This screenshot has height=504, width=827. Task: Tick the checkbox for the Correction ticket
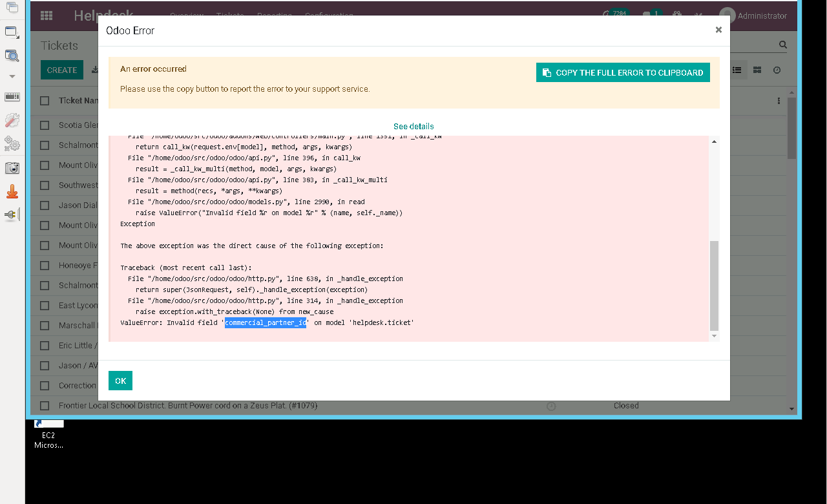pyautogui.click(x=45, y=386)
